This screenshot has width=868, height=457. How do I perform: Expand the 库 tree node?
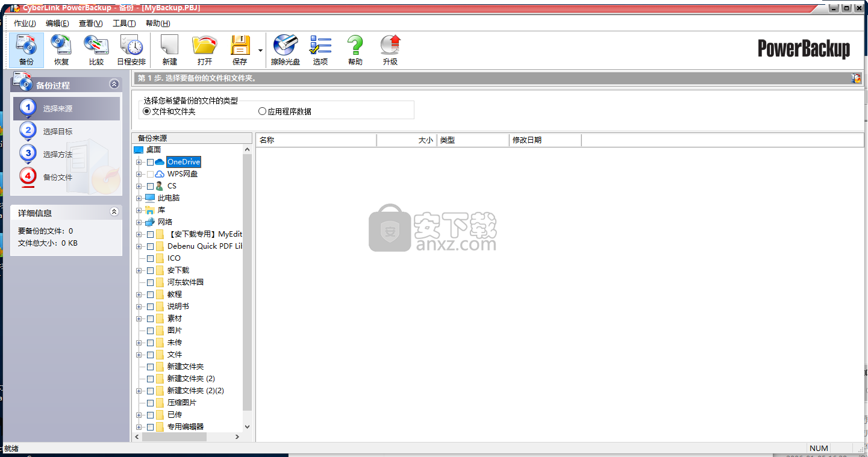(x=139, y=210)
